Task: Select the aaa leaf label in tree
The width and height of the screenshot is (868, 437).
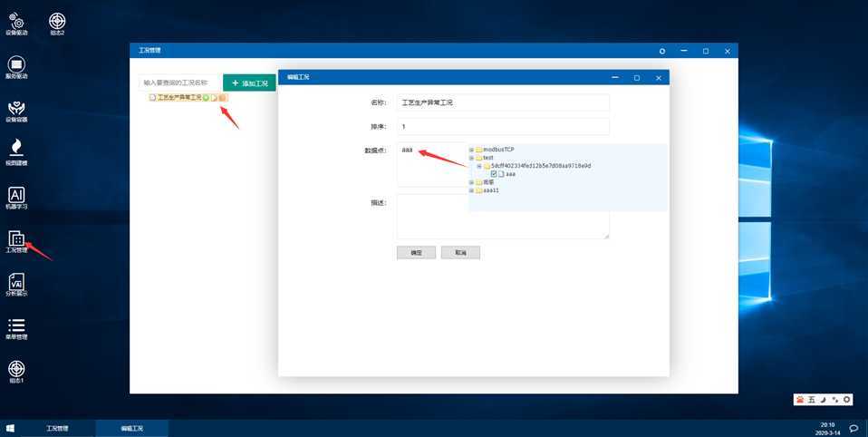Action: pos(511,174)
